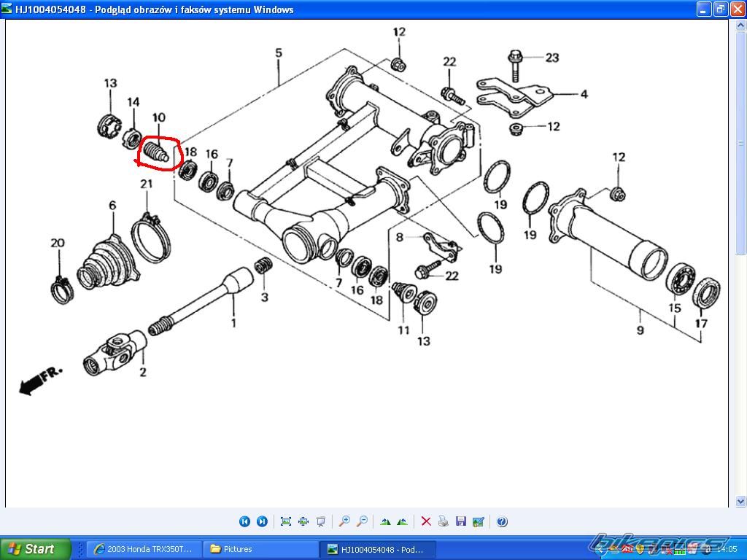Screen dimensions: 747x560
Task: Click part label 2 below the universal joint
Action: coord(143,372)
